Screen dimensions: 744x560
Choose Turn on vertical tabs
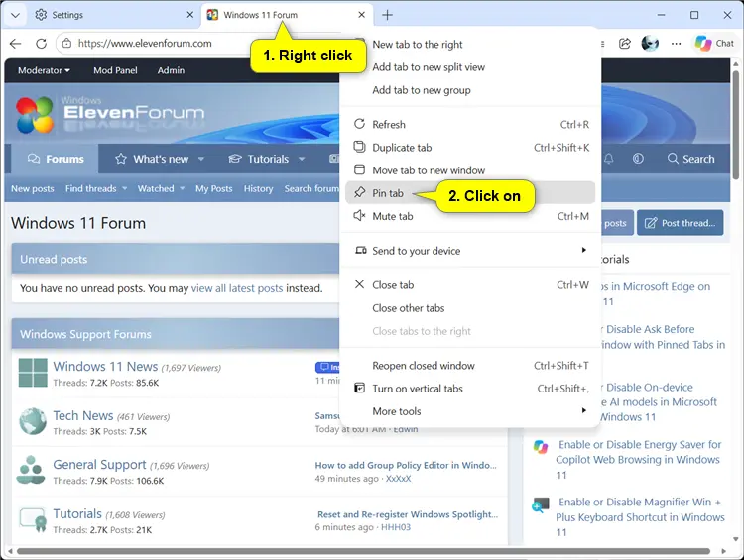(x=470, y=389)
